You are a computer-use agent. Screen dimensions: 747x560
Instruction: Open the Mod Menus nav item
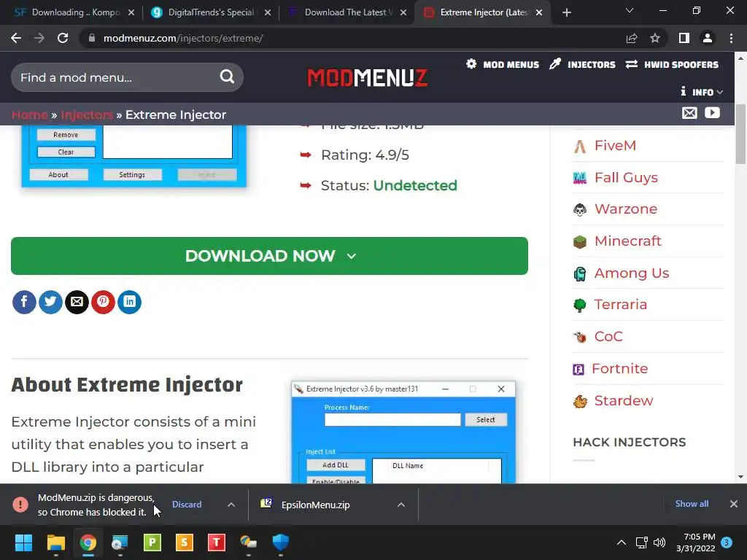pyautogui.click(x=503, y=64)
